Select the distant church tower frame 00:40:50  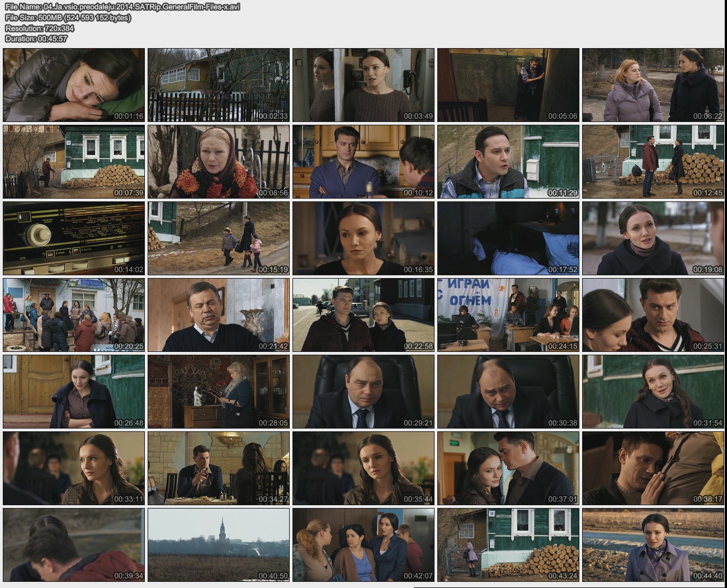(219, 545)
